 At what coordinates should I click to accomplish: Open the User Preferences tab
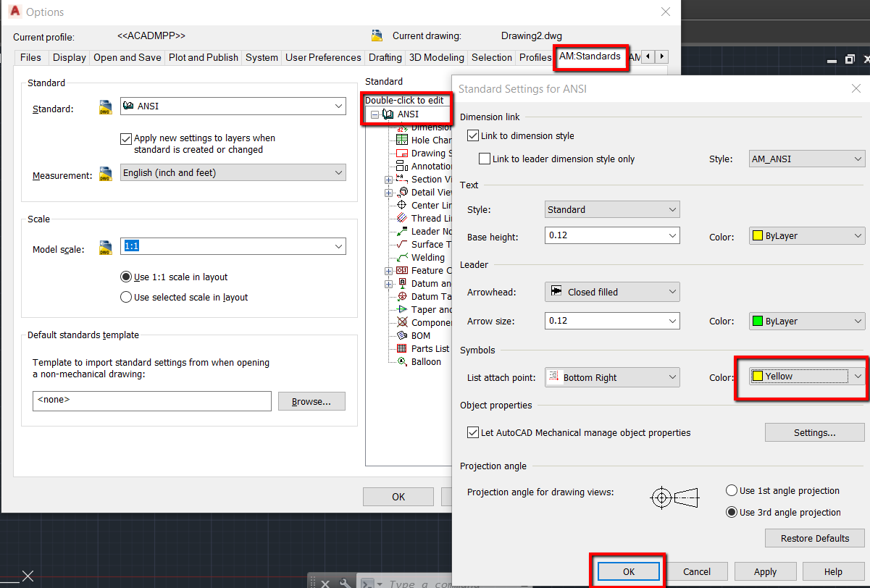322,56
